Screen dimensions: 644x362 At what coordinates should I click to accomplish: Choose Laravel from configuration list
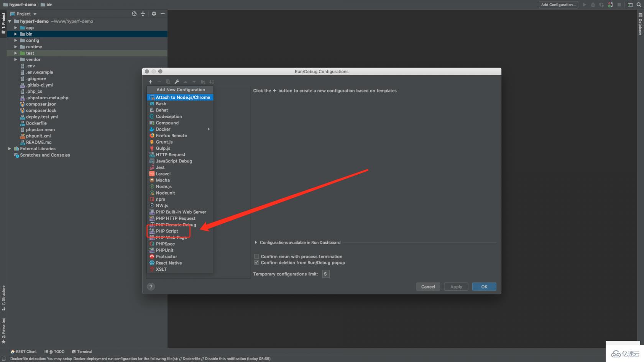click(x=180, y=174)
